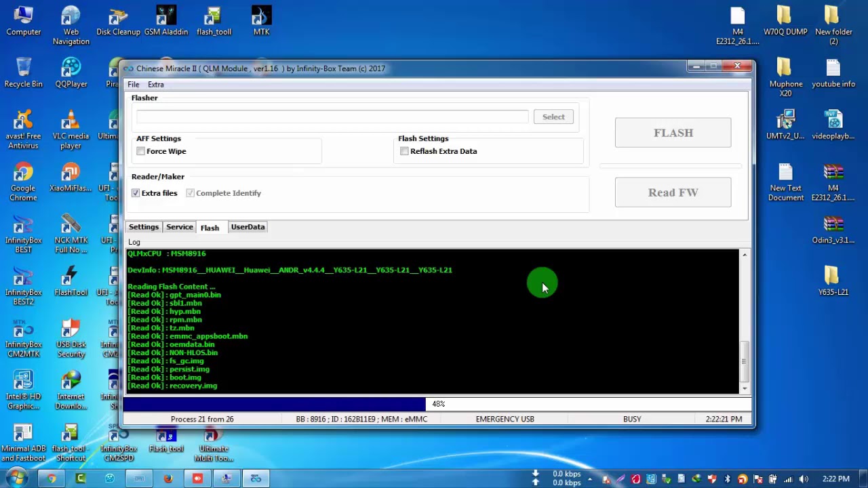Open Firefox from the taskbar

(168, 479)
